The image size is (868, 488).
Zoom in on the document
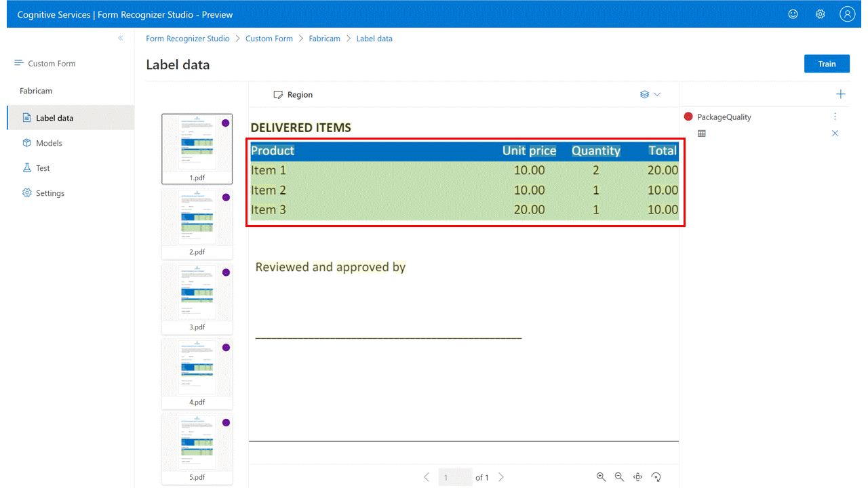(x=601, y=477)
